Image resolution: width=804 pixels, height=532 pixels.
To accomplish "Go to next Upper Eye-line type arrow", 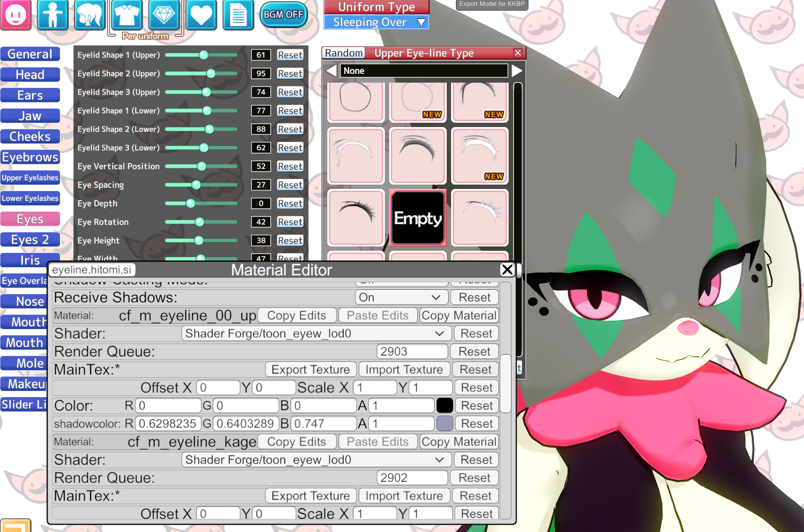I will pos(517,71).
